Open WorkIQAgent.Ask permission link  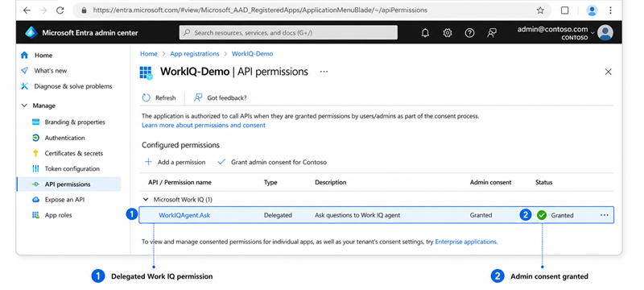click(184, 215)
